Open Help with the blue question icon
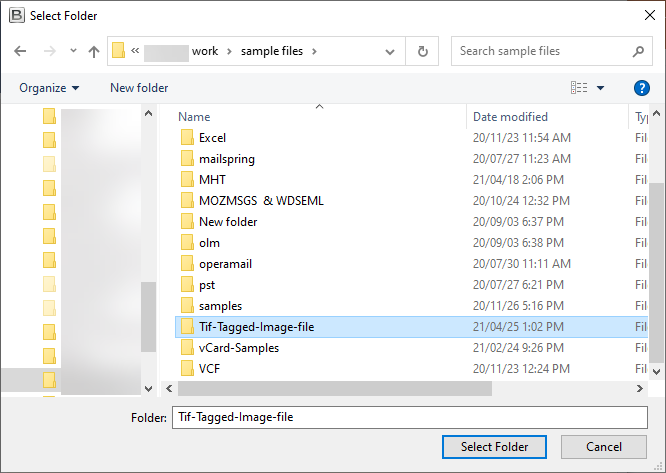Viewport: 666px width, 473px height. (641, 88)
